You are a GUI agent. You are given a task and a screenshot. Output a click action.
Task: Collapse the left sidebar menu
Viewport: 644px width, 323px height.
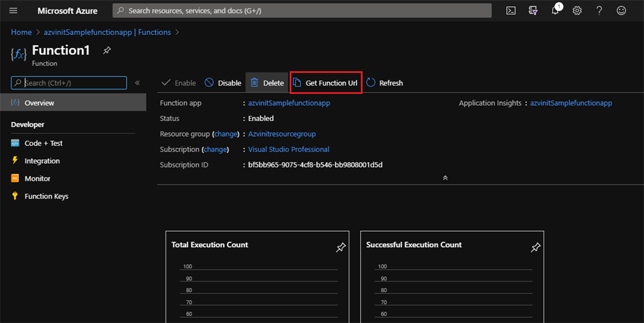click(x=138, y=82)
